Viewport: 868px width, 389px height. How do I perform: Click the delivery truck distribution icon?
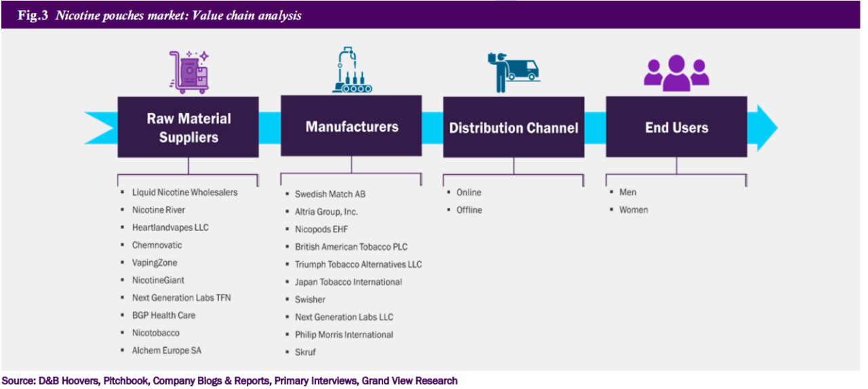(513, 72)
